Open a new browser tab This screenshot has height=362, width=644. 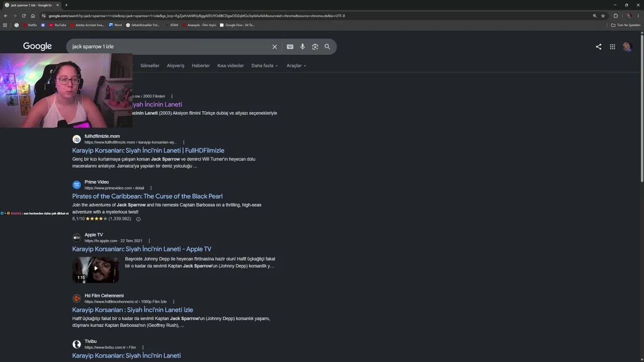pos(66,5)
